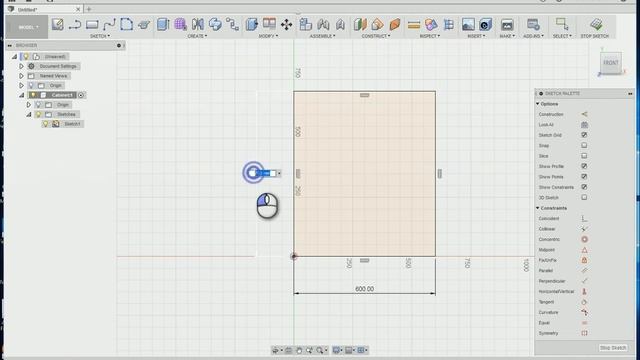Viewport: 640px width, 360px height.
Task: Click the Select window tool icon
Action: [x=562, y=24]
